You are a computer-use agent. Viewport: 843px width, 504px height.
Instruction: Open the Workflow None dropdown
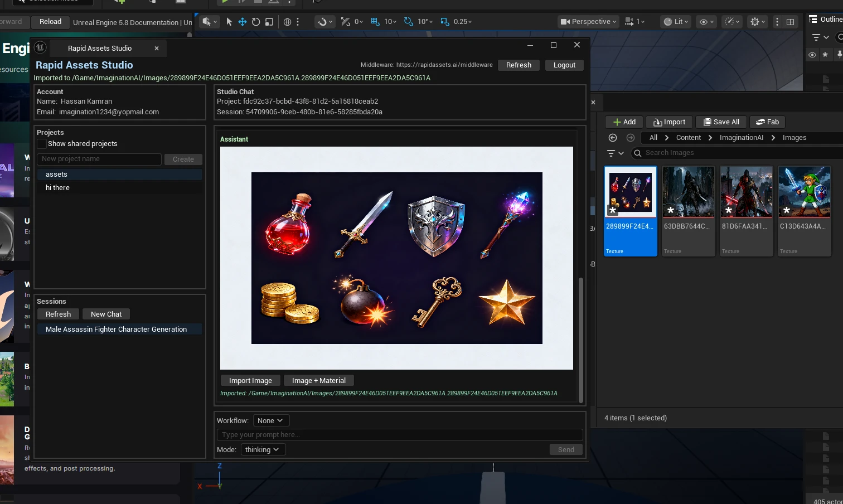pos(271,421)
